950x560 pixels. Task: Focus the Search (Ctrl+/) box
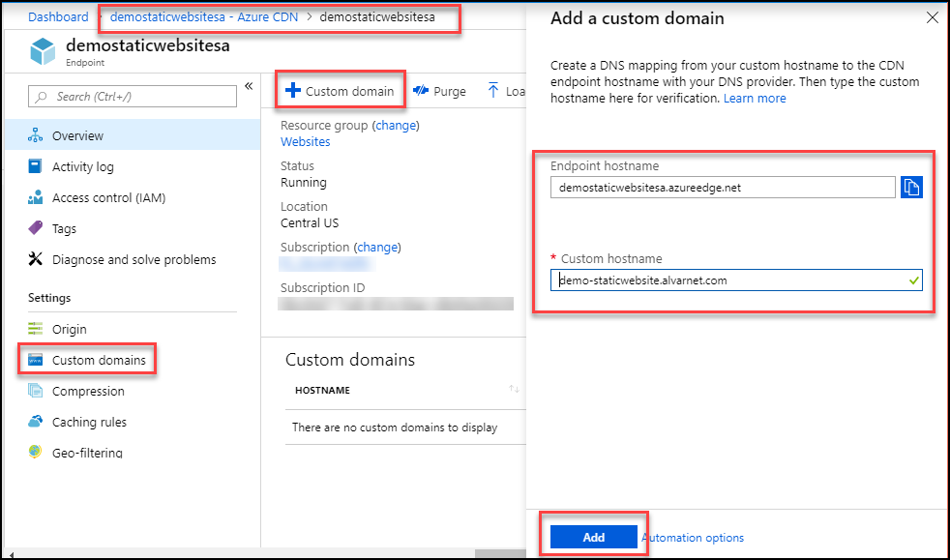click(133, 97)
